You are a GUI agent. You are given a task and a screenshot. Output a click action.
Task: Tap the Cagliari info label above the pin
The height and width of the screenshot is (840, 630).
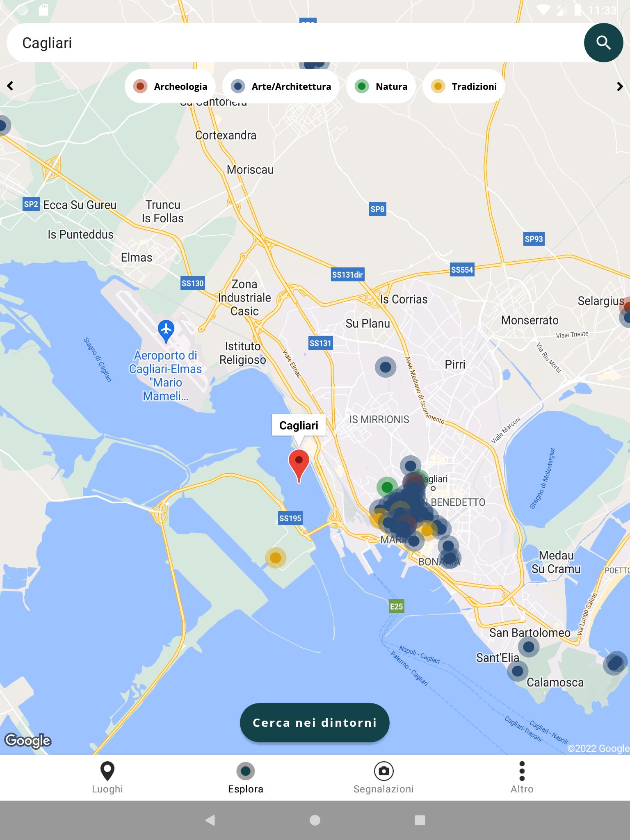pyautogui.click(x=299, y=425)
